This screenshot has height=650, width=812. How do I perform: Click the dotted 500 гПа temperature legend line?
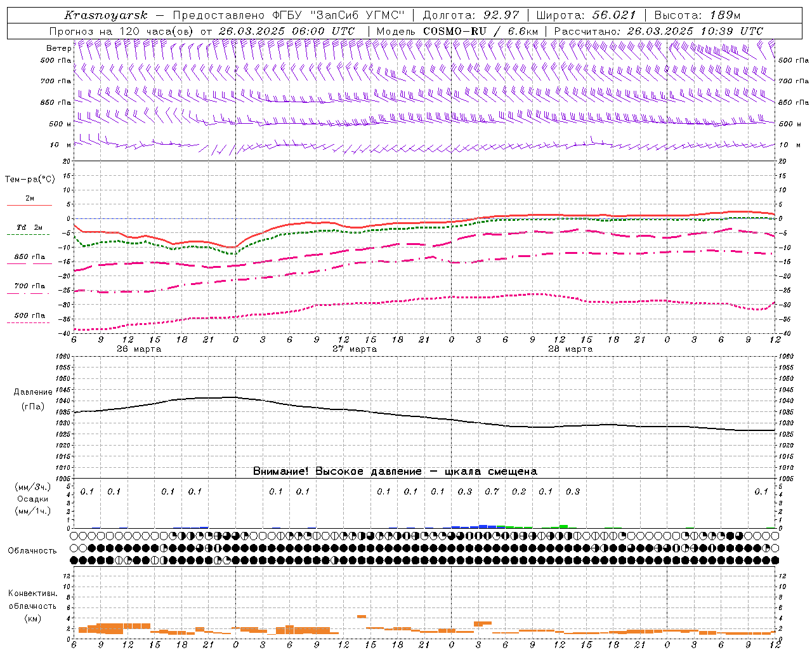click(29, 323)
